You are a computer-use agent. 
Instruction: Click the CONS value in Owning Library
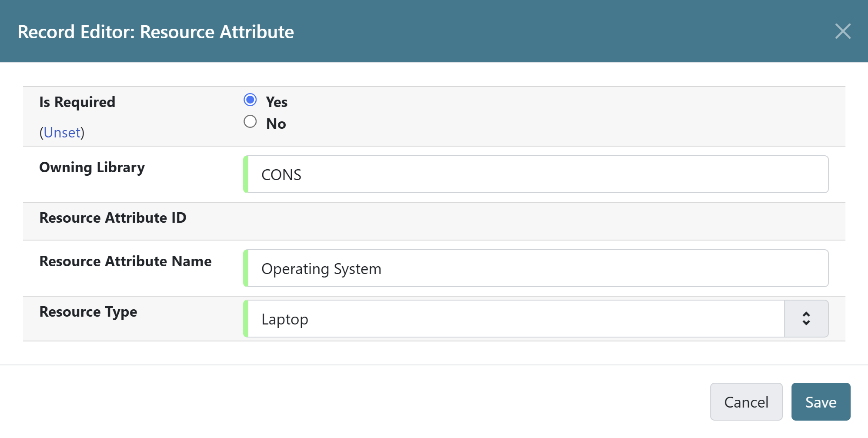(x=281, y=175)
